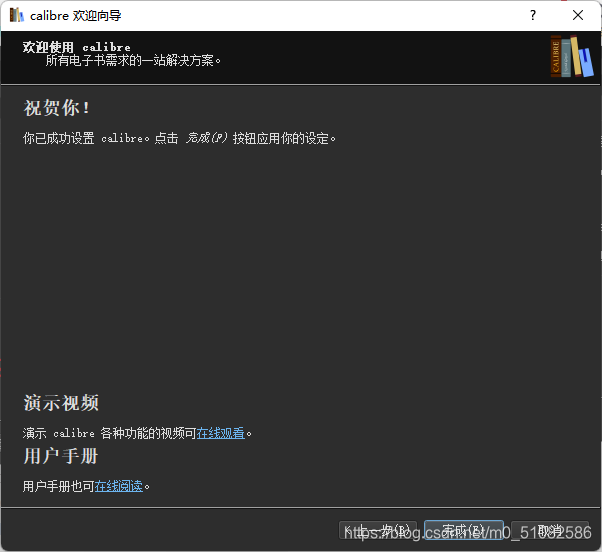
Task: Click the 所有电子书需求的一站解决方案 subtitle
Action: (133, 60)
